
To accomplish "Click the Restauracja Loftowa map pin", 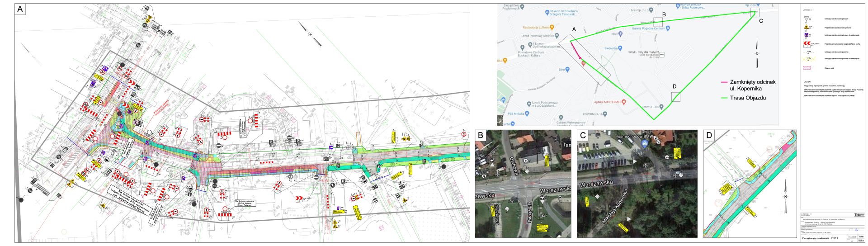I will tap(553, 27).
